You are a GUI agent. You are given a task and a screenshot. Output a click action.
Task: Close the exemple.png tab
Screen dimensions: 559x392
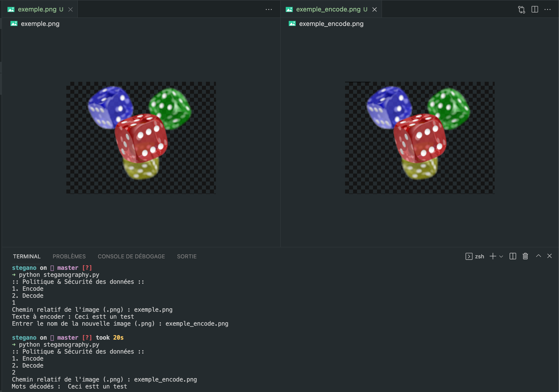click(71, 9)
